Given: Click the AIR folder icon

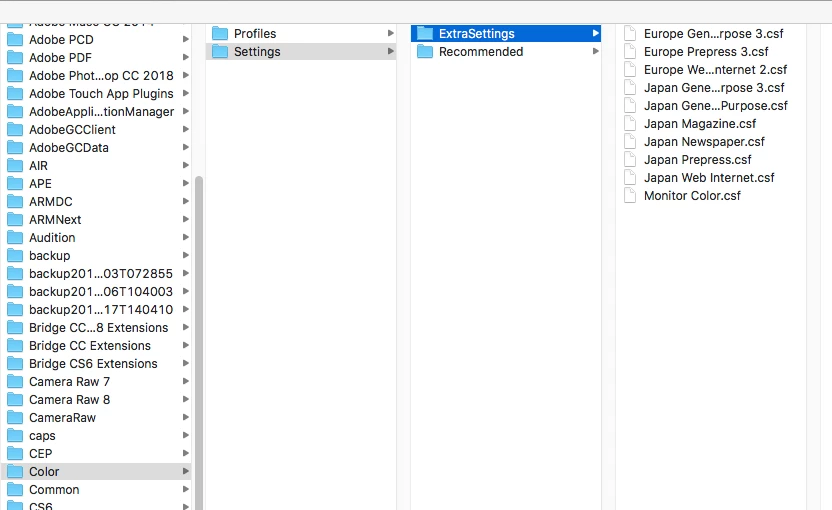Looking at the screenshot, I should [x=15, y=166].
